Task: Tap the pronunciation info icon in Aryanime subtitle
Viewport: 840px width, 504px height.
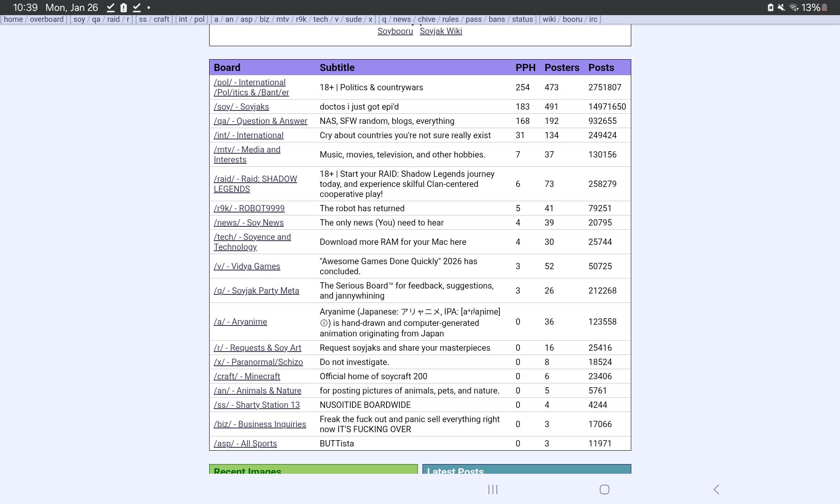Action: pos(324,323)
